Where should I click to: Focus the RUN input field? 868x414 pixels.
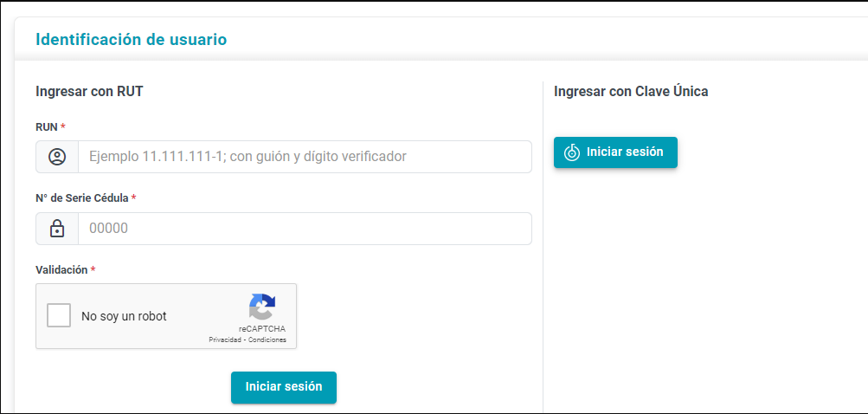click(305, 157)
